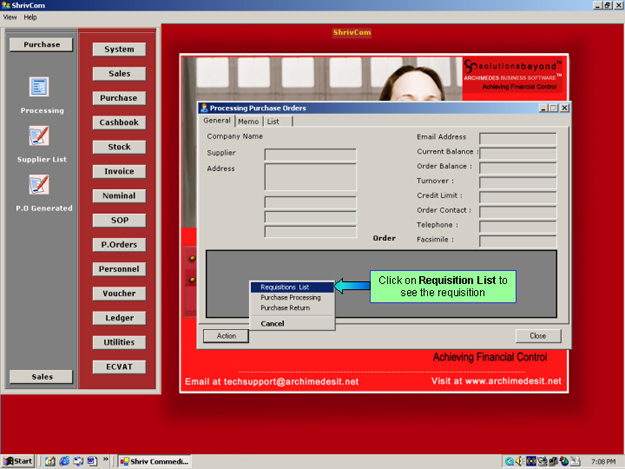The image size is (625, 469).
Task: Choose Purchase Processing in the popup menu
Action: tap(290, 298)
